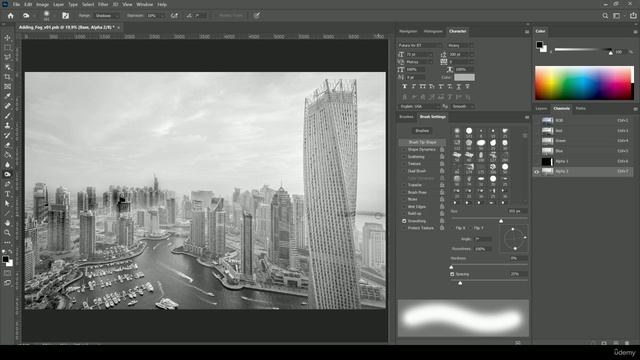Enable Shape Dynamics checkbox

coord(404,150)
